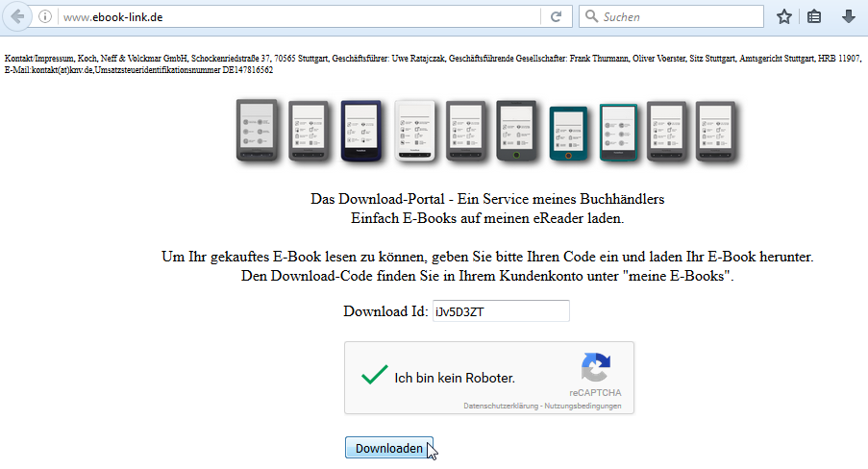
Task: Open the site information icon
Action: 46,16
